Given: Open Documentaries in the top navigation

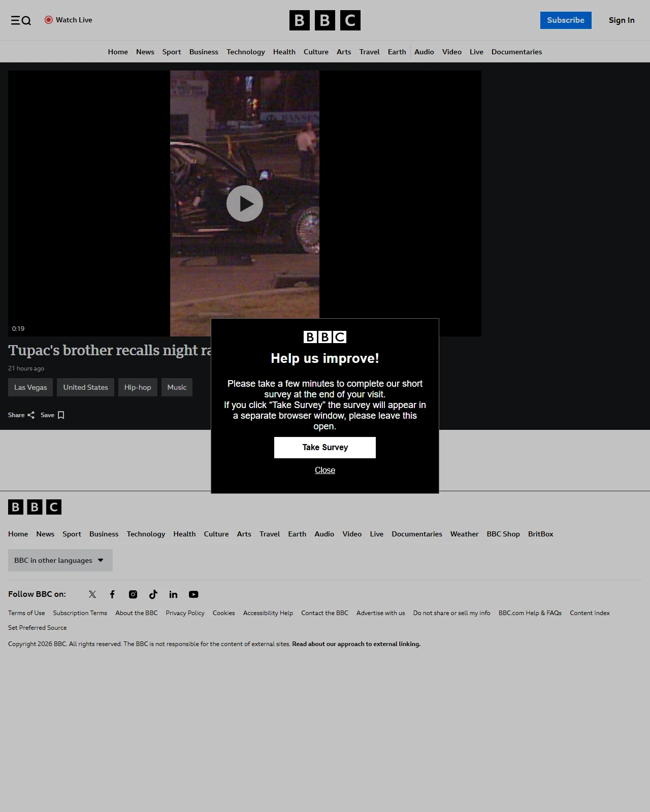Looking at the screenshot, I should pyautogui.click(x=516, y=52).
